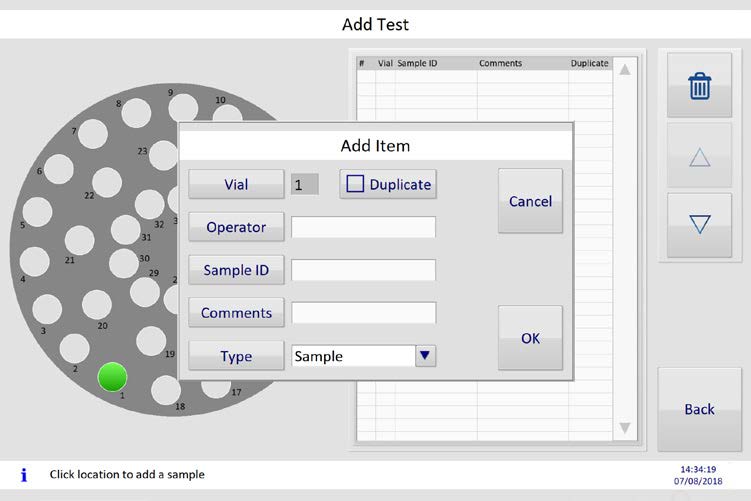
Task: Click into the Sample ID text field
Action: [x=363, y=270]
